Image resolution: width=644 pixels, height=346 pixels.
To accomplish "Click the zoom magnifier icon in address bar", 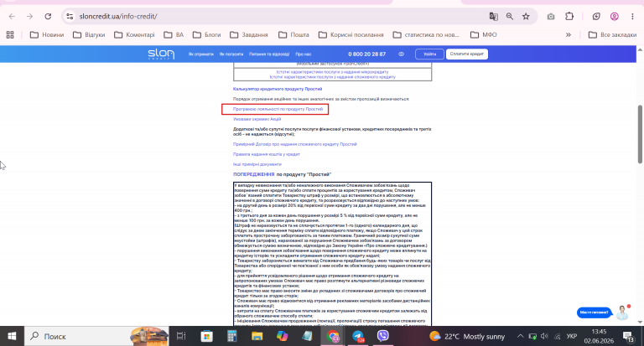I will coord(510,17).
